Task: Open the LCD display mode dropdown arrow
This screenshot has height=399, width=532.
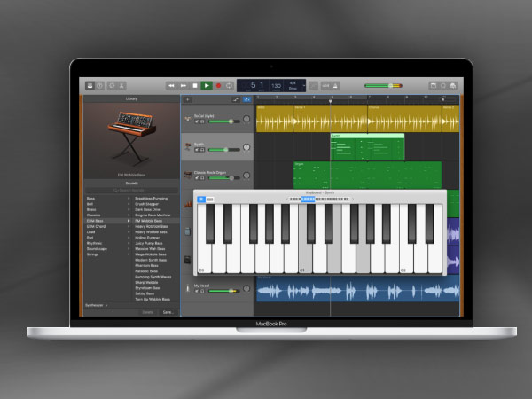Action: click(303, 86)
